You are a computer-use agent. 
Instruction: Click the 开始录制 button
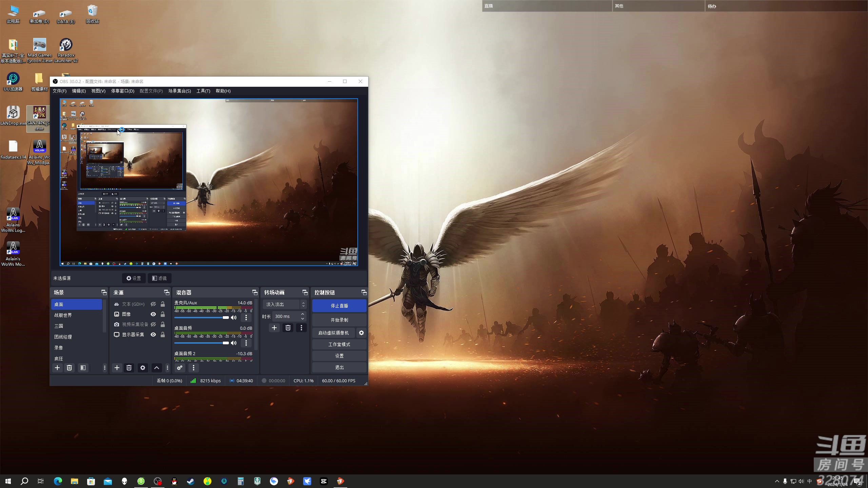339,320
